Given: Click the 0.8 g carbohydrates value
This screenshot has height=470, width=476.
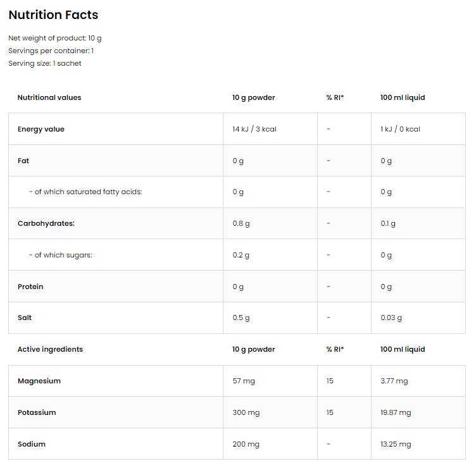Looking at the screenshot, I should point(241,223).
